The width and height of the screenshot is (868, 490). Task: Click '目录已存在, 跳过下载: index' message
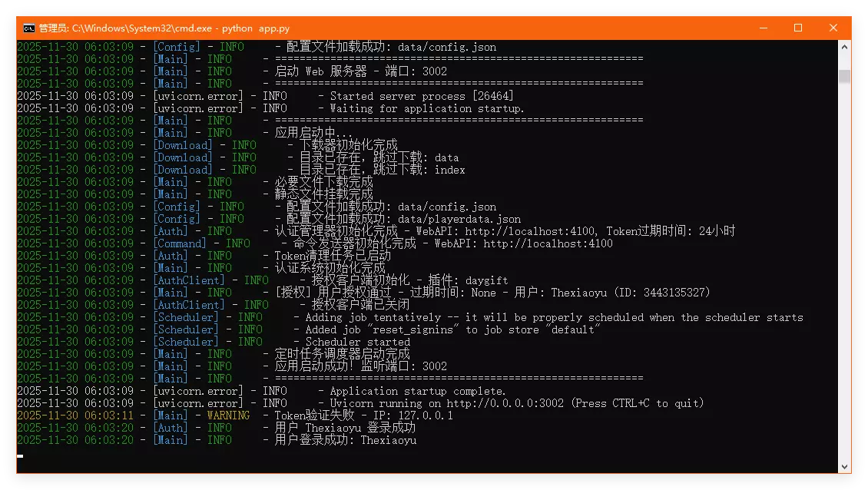383,170
